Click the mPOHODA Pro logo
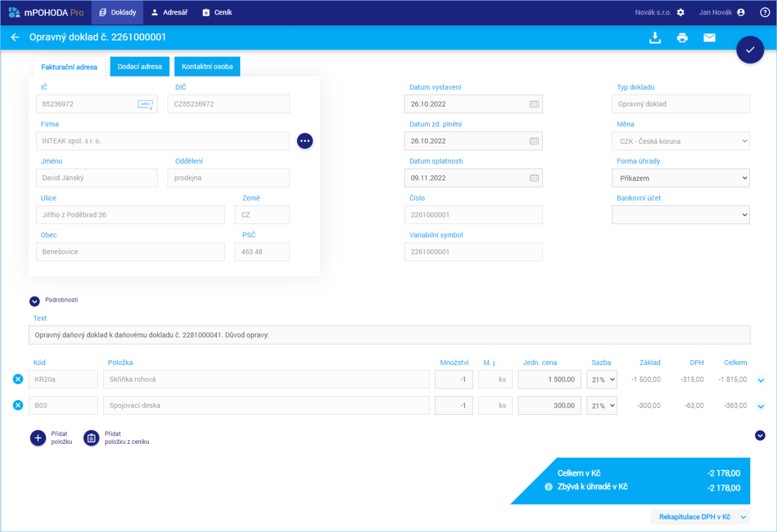 tap(46, 12)
